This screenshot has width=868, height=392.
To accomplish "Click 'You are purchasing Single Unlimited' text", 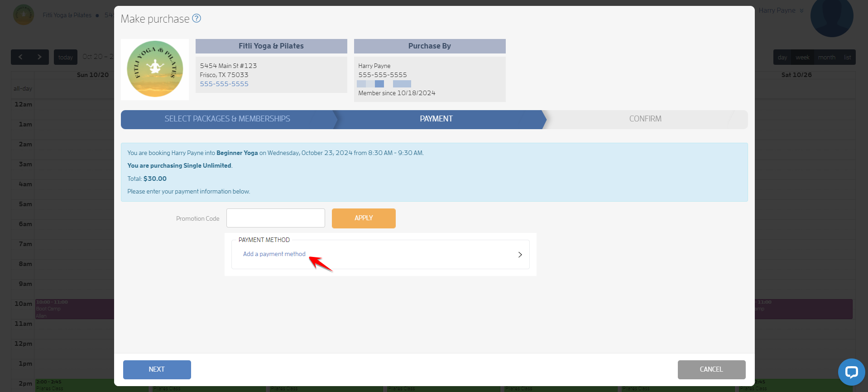I will [180, 165].
